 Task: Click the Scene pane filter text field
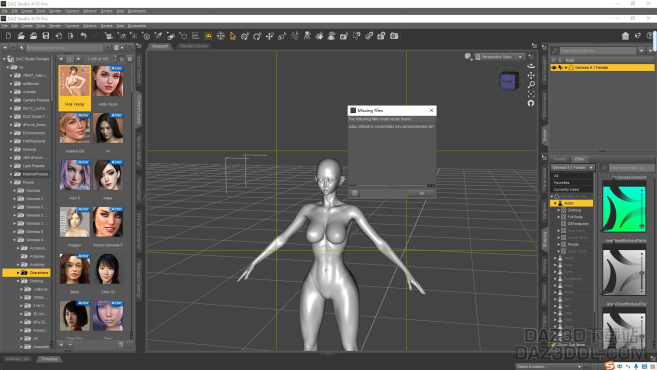[x=598, y=51]
